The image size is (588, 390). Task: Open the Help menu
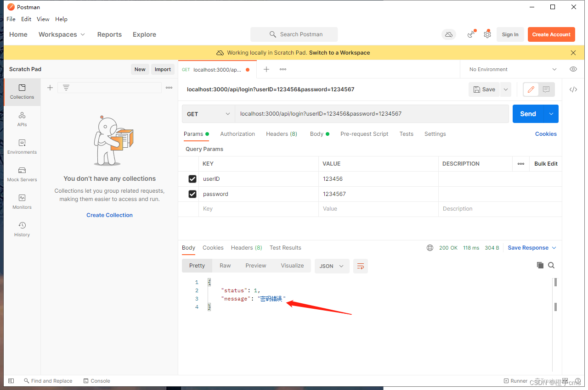coord(61,19)
